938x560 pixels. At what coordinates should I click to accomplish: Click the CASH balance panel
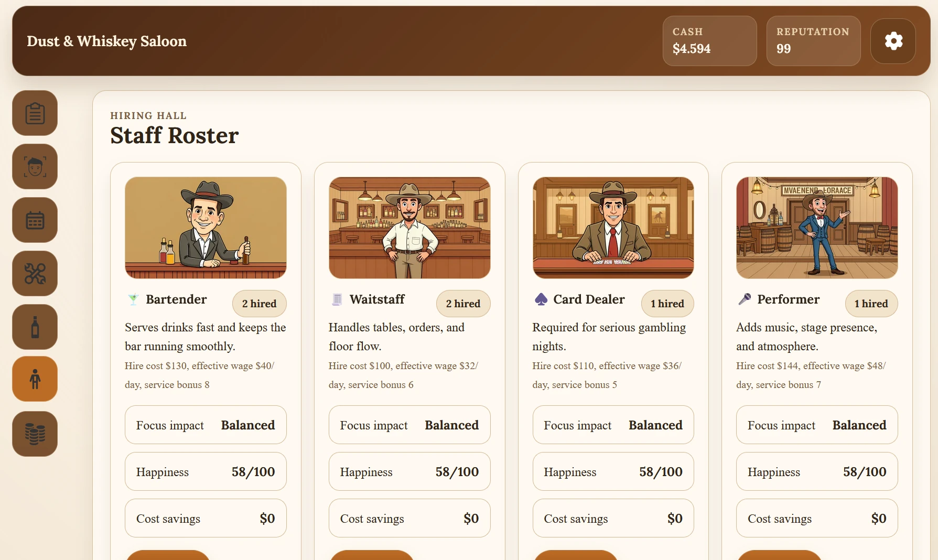pyautogui.click(x=709, y=41)
